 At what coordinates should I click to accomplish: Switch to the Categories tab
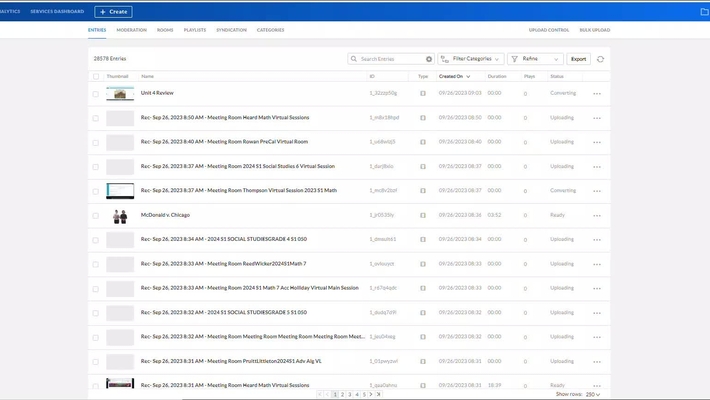coord(270,30)
